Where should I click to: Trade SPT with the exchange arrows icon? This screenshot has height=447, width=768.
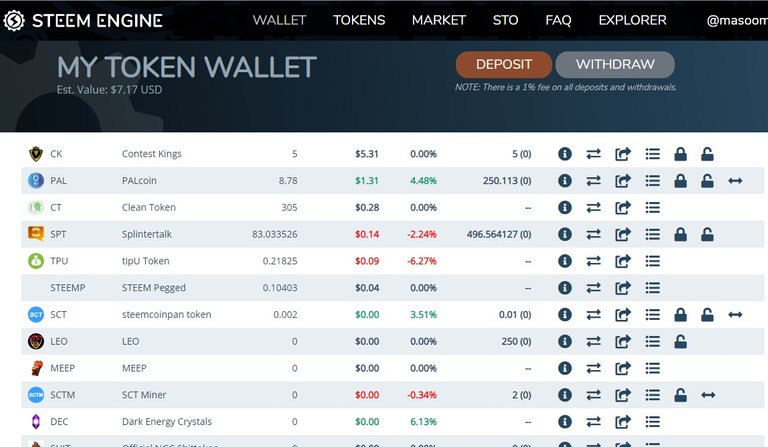click(594, 234)
